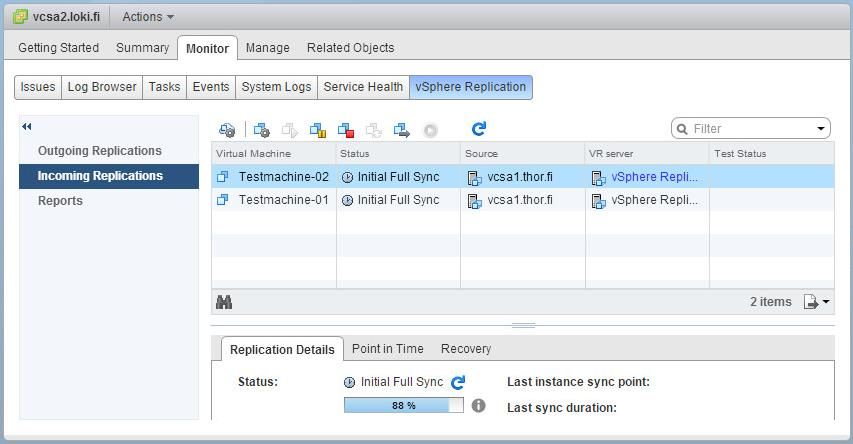853x444 pixels.
Task: Sort by Status column header
Action: 399,153
